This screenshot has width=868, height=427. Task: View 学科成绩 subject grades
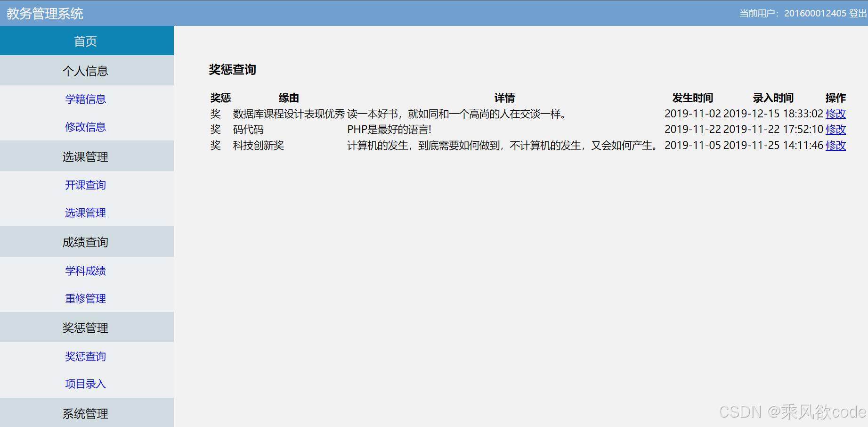[x=85, y=271]
